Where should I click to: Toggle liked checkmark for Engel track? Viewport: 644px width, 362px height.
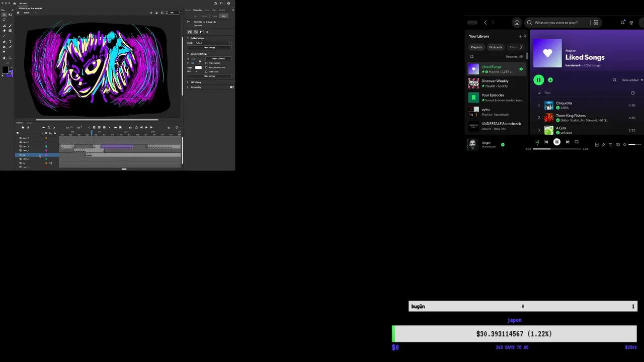click(503, 145)
